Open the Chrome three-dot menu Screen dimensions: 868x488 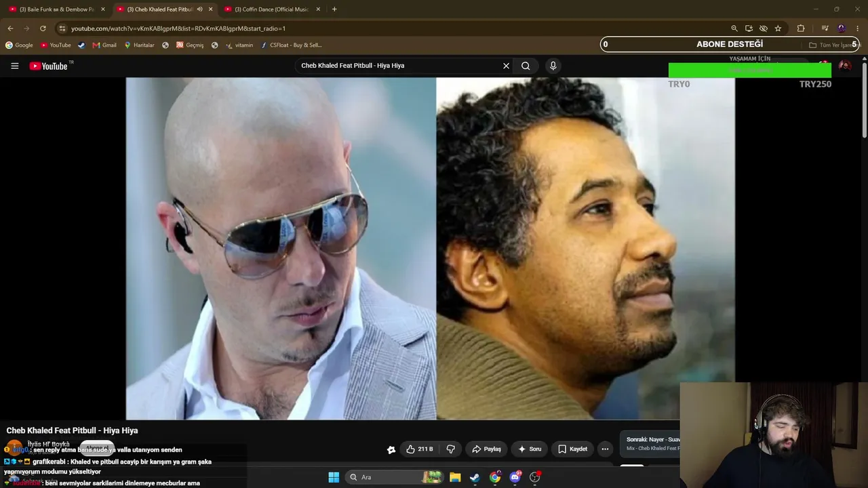coord(858,28)
